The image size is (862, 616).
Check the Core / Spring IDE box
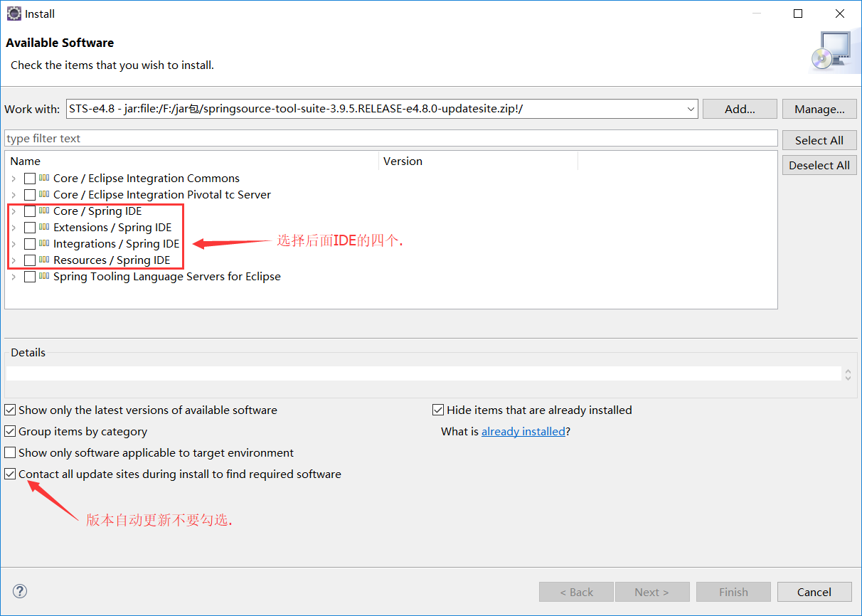30,211
